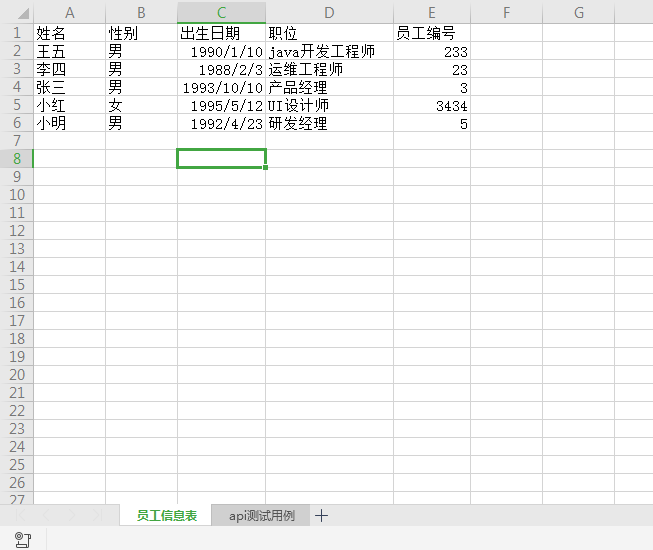The width and height of the screenshot is (653, 550).
Task: Click the Select All corner triangle
Action: coord(23,14)
